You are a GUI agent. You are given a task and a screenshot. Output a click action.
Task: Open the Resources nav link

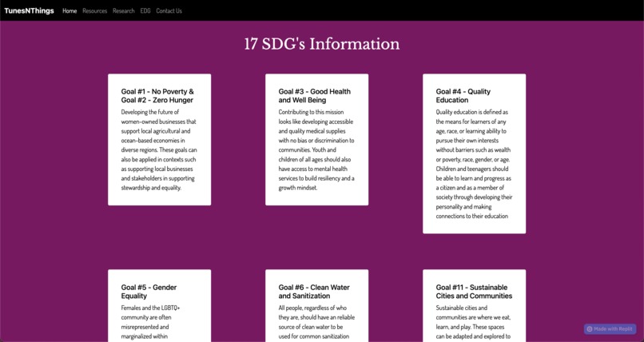tap(95, 11)
